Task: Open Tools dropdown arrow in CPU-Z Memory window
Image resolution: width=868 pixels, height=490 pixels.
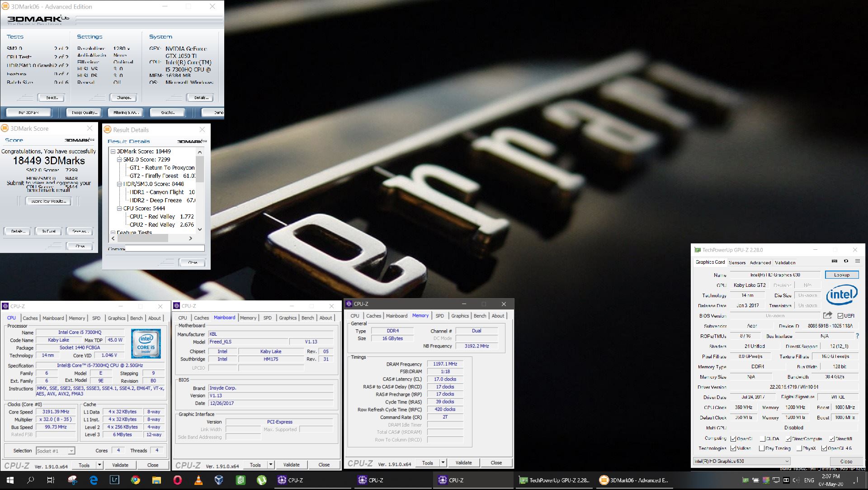Action: pyautogui.click(x=443, y=462)
